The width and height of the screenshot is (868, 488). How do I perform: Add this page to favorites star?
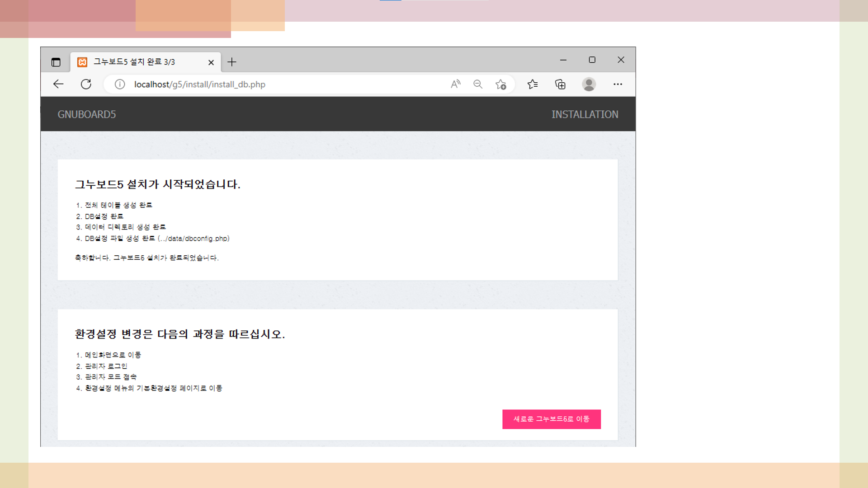coord(500,84)
